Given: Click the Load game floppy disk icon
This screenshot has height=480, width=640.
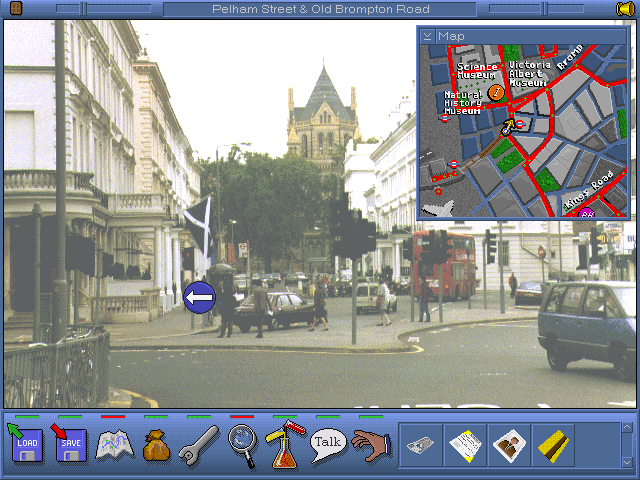Looking at the screenshot, I should (x=27, y=443).
